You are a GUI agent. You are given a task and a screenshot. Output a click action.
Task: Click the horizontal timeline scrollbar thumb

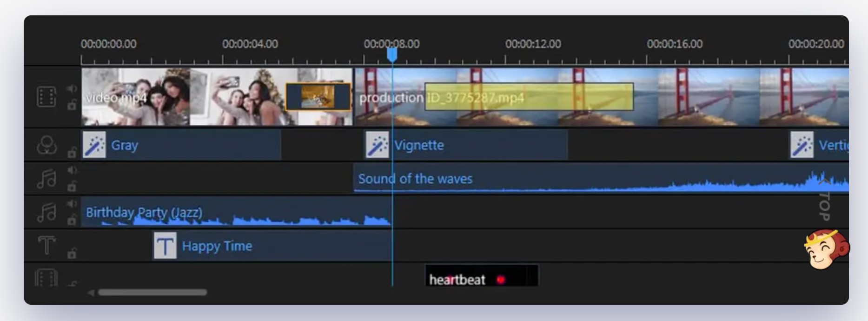(x=152, y=293)
